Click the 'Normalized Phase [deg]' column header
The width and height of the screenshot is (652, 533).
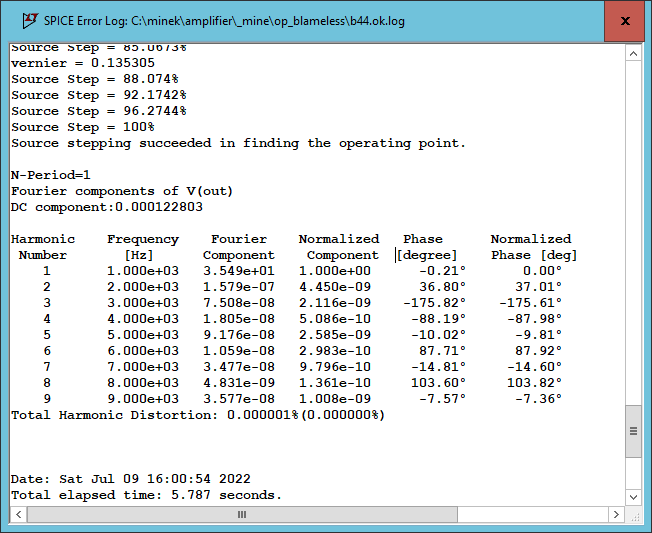tap(534, 247)
